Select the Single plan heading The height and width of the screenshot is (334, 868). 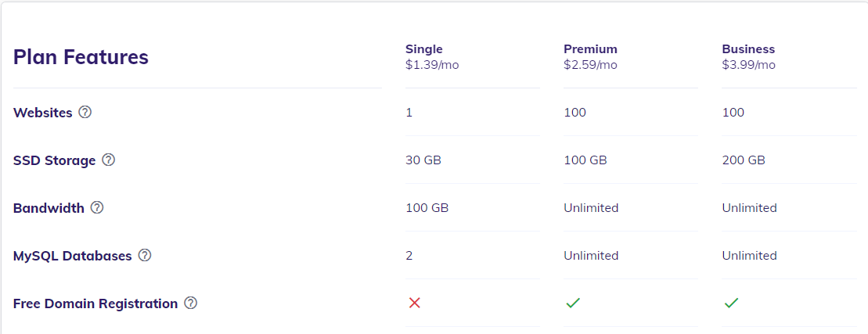423,49
